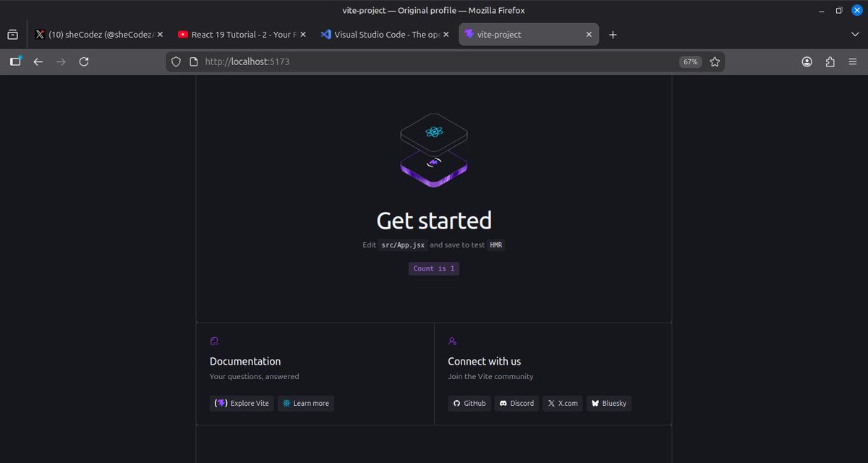868x463 pixels.
Task: Toggle the Firefox sidebar icon
Action: 15,61
